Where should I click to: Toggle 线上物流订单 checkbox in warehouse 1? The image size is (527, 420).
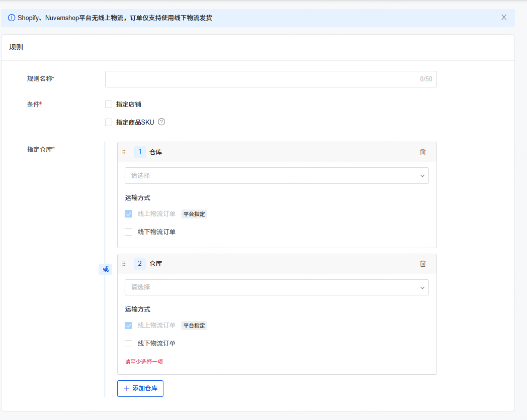[128, 214]
